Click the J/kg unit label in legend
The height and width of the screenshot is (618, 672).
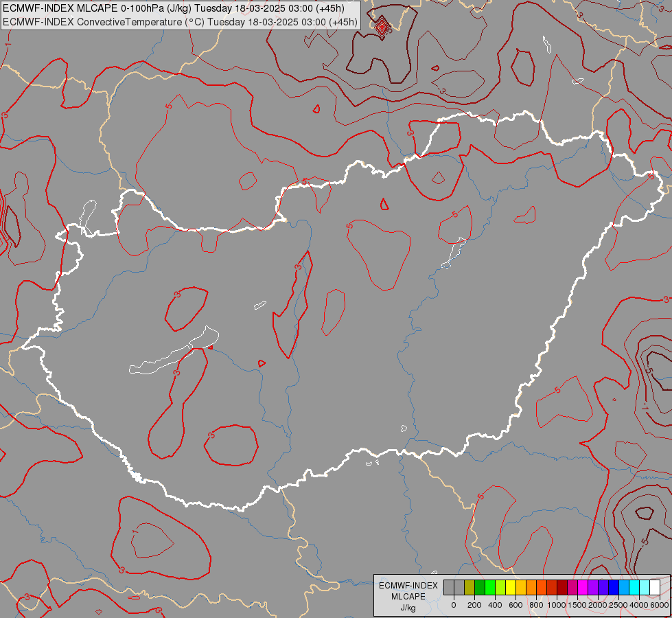tap(408, 608)
